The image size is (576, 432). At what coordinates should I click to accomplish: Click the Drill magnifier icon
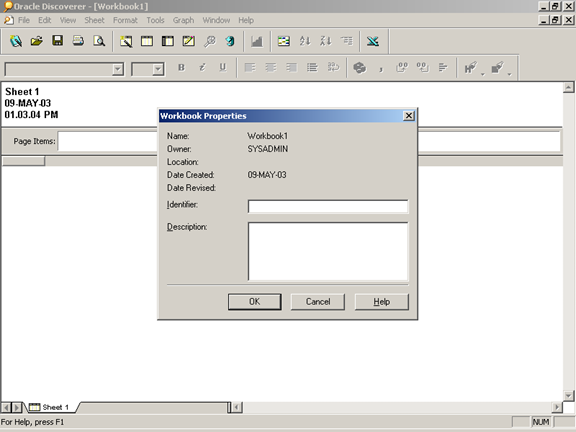(x=210, y=41)
